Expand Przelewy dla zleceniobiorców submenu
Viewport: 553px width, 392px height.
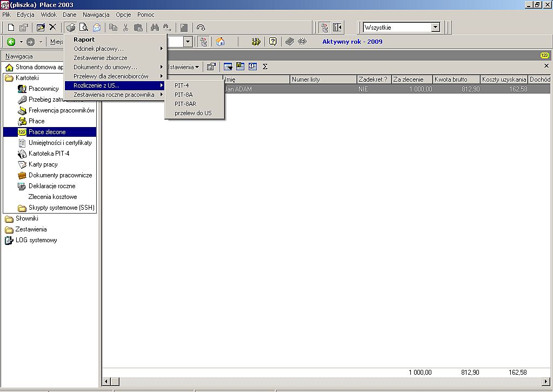(115, 76)
